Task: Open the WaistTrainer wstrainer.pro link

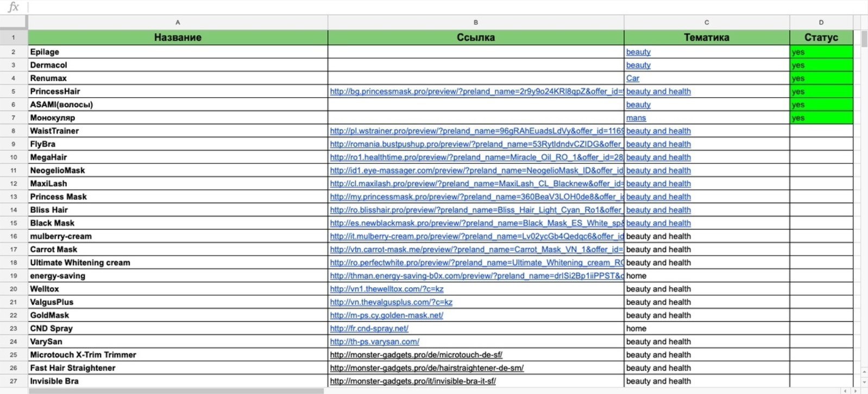Action: [x=476, y=131]
